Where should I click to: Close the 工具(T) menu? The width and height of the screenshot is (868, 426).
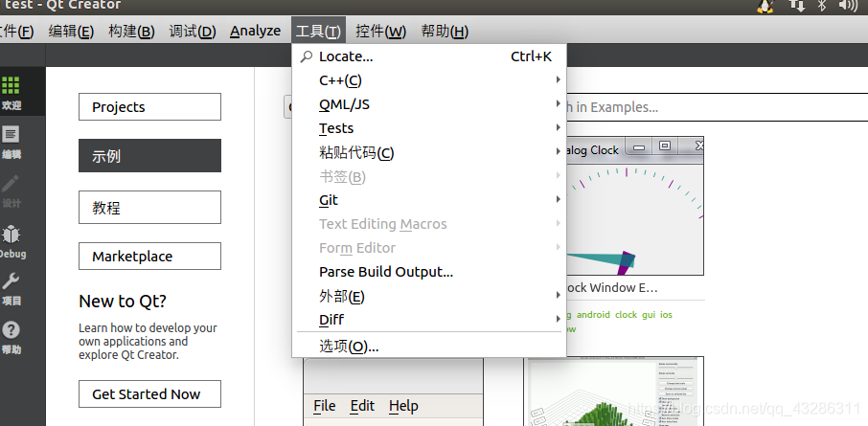pos(318,31)
